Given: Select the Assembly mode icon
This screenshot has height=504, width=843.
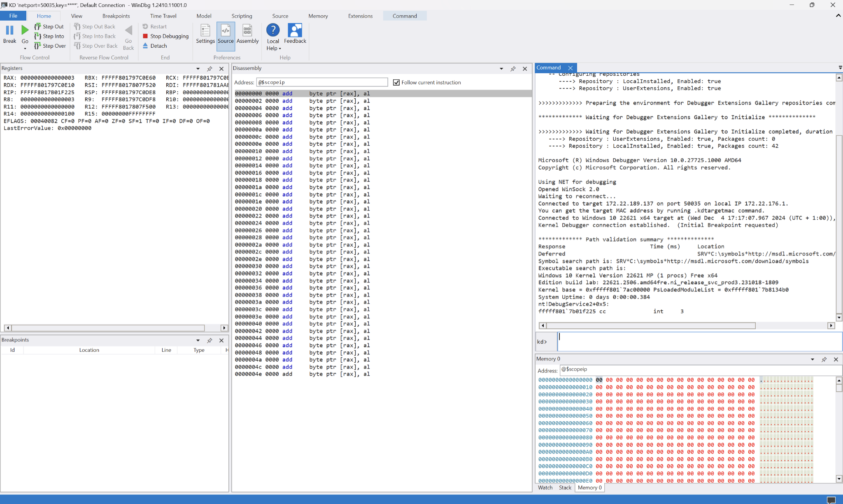Looking at the screenshot, I should (247, 30).
